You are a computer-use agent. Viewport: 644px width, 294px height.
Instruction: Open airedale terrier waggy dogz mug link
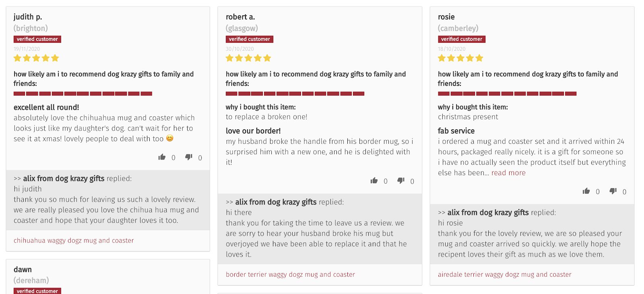504,274
